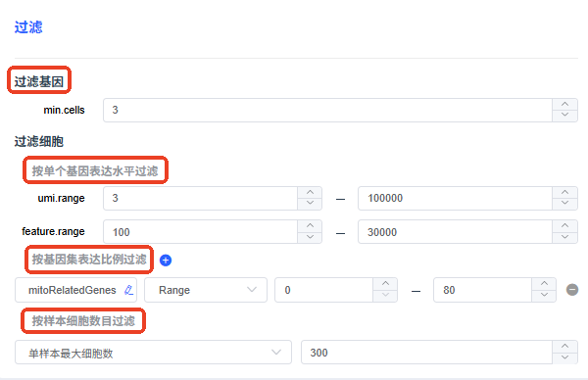Click the 过滤 section heading
This screenshot has height=380, width=588.
(28, 27)
